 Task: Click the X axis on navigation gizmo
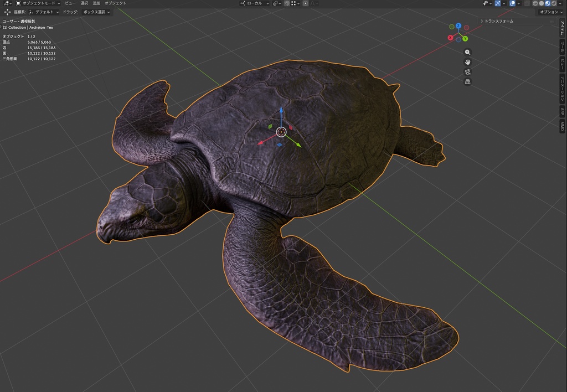[x=450, y=38]
